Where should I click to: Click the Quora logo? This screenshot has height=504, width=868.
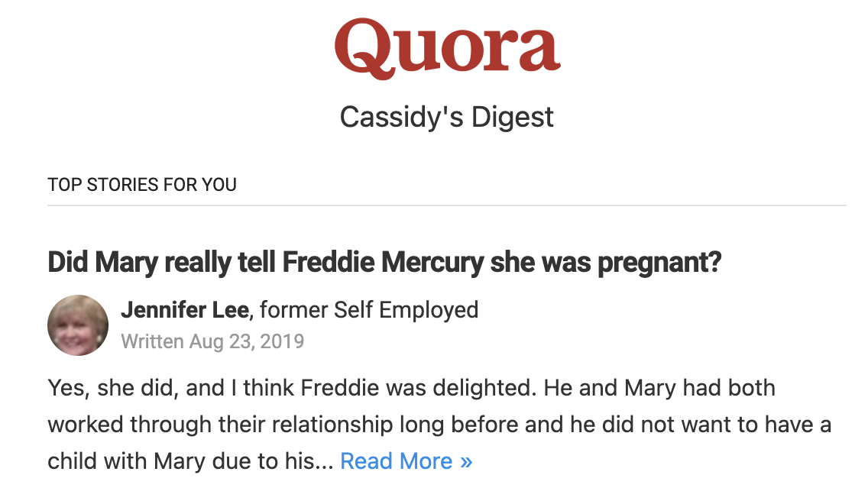447,47
